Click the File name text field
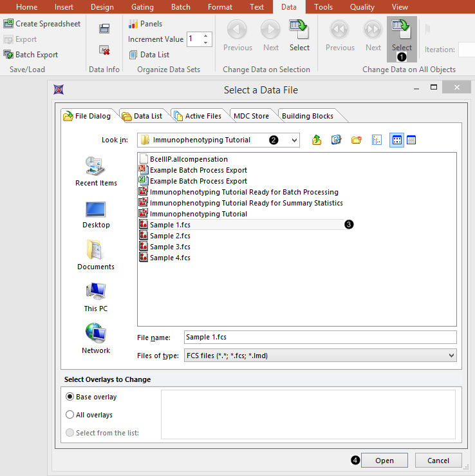 [319, 337]
